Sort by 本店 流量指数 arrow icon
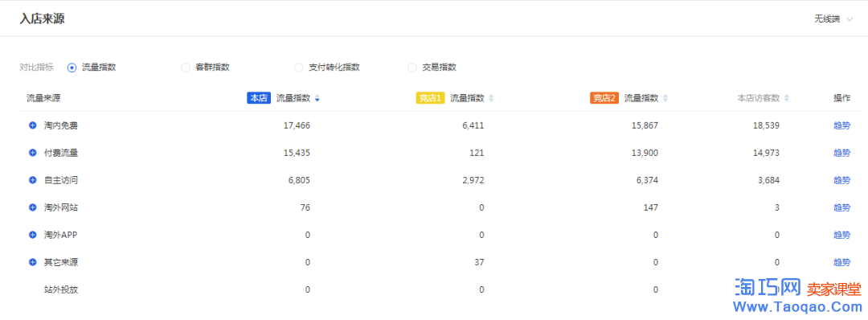Image resolution: width=868 pixels, height=320 pixels. pyautogui.click(x=317, y=98)
